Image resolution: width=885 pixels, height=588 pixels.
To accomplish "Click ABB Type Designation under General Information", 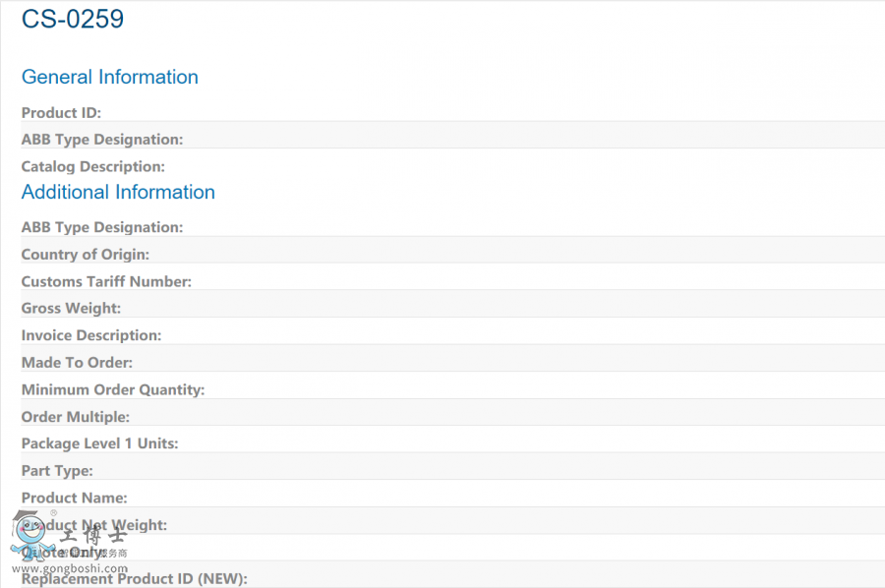I will click(x=102, y=140).
